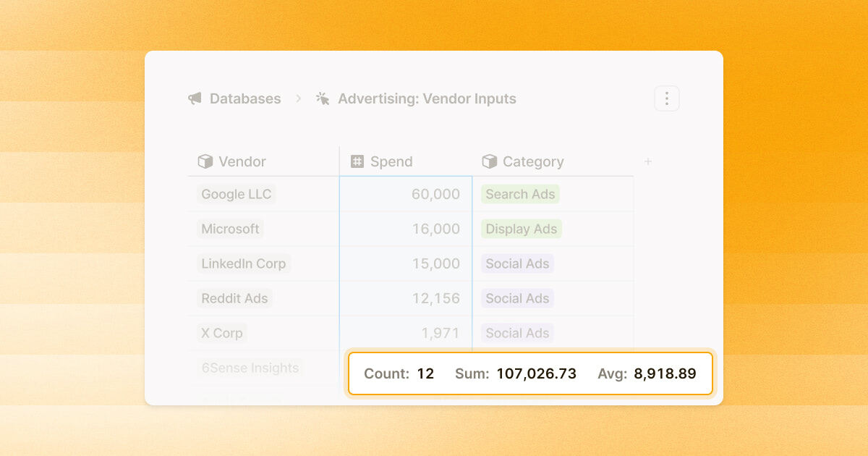868x456 pixels.
Task: Click the X Corp vendor tag
Action: [x=222, y=333]
